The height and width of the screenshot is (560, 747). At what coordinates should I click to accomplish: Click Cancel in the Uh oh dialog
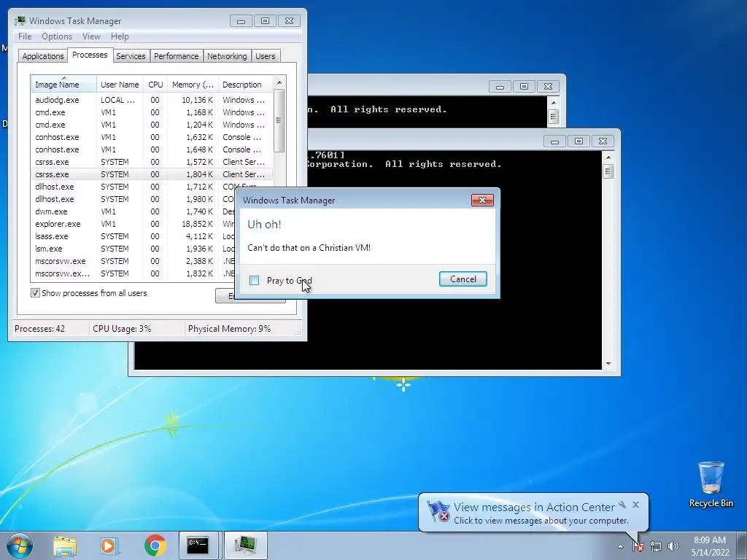point(463,279)
